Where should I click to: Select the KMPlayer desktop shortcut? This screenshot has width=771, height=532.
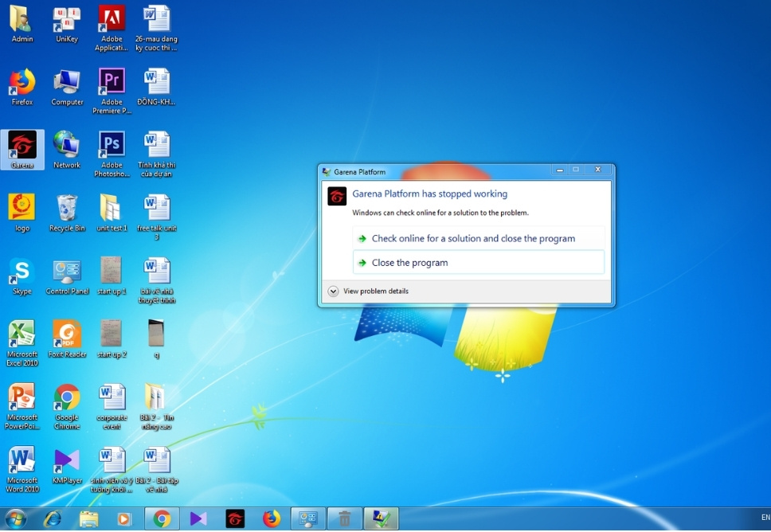coord(67,464)
